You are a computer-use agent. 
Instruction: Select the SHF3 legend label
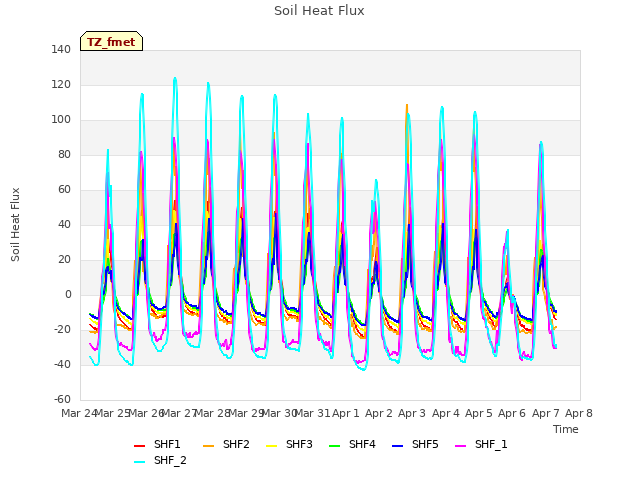click(299, 444)
